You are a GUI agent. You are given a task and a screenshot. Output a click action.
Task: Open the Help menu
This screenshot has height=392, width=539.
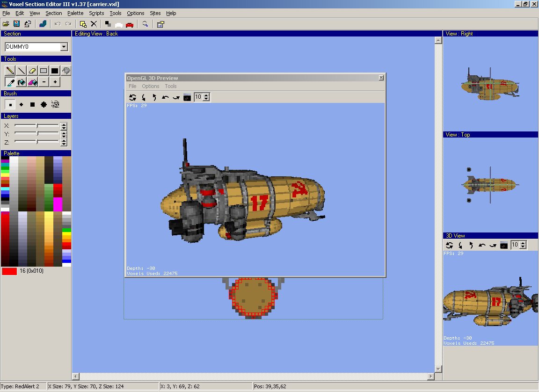click(x=171, y=13)
